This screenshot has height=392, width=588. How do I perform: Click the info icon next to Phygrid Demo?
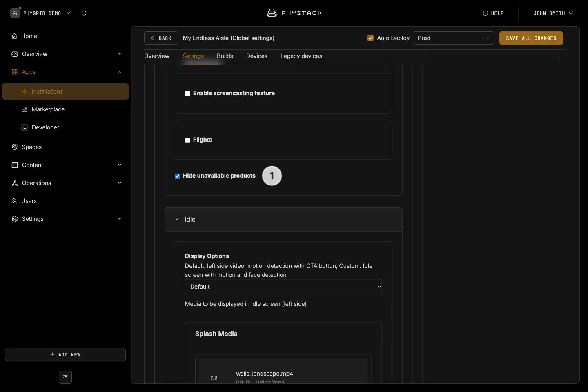[x=84, y=13]
